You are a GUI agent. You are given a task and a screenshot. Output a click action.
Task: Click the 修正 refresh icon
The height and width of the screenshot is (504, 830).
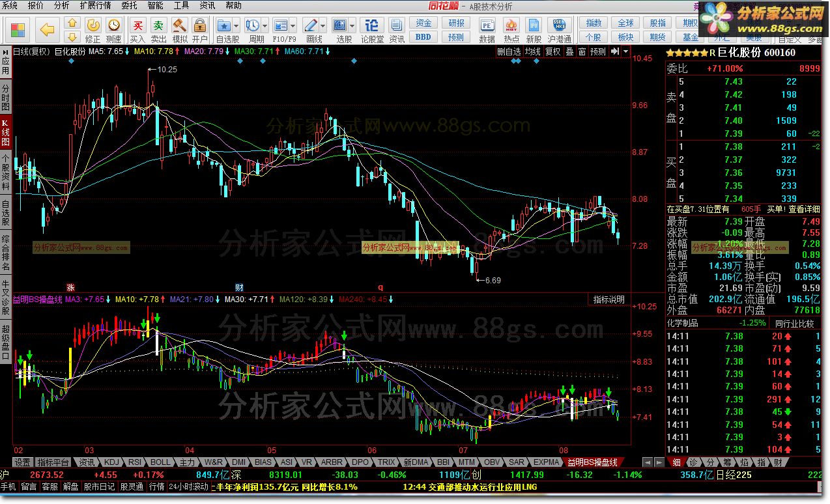(93, 25)
